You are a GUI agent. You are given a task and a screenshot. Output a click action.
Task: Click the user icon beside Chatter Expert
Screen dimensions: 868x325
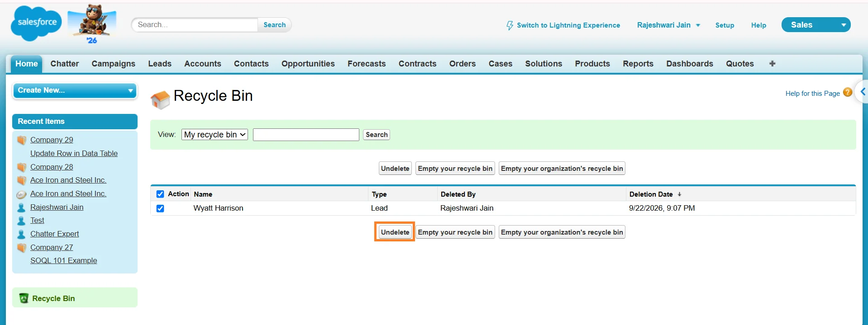point(21,234)
